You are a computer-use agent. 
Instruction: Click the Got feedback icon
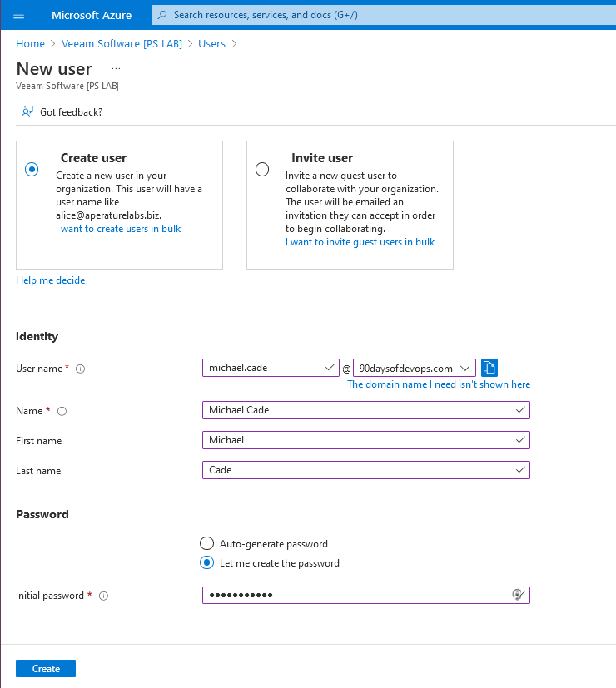click(x=27, y=111)
